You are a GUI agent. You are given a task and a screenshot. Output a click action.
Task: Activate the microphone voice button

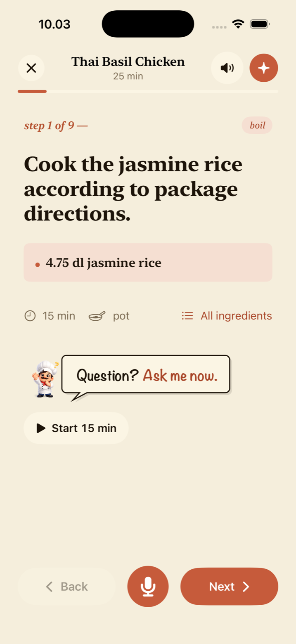click(x=148, y=586)
